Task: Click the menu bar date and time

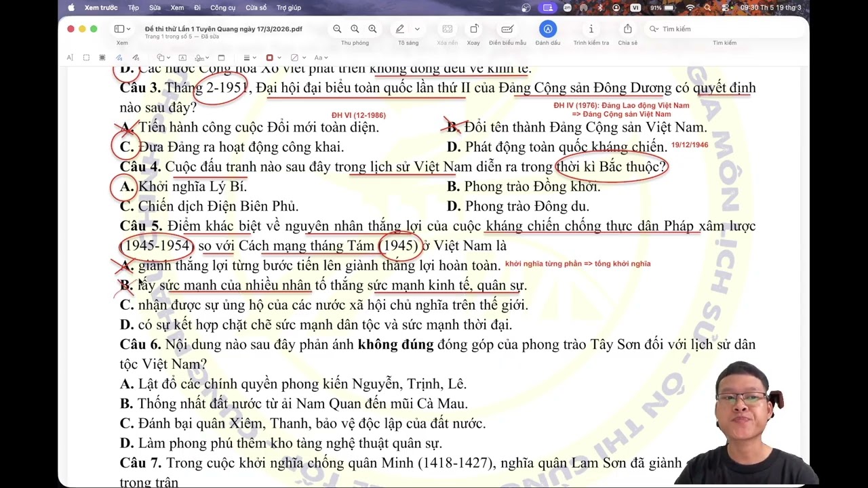Action: click(770, 7)
